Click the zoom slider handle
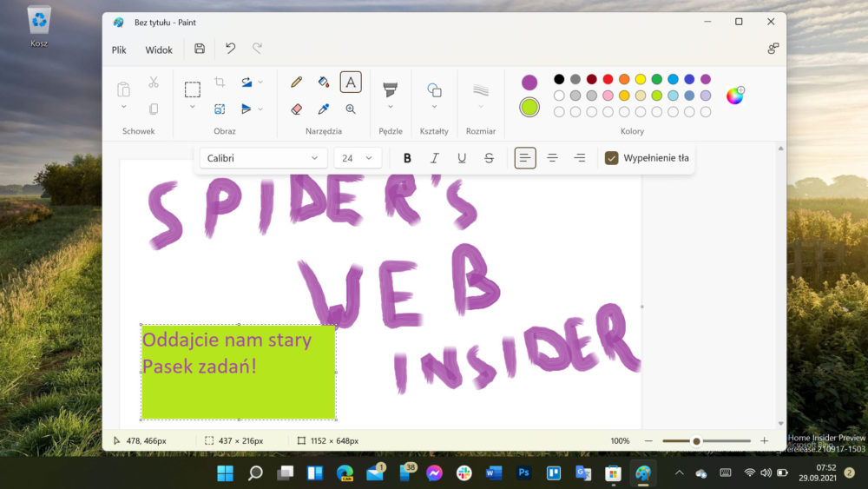 pyautogui.click(x=696, y=441)
